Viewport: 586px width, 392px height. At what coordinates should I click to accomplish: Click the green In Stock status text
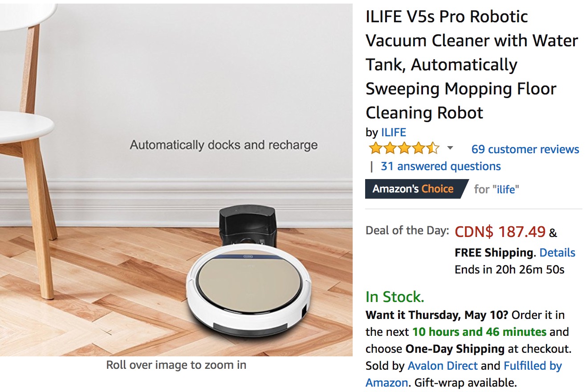pos(395,297)
